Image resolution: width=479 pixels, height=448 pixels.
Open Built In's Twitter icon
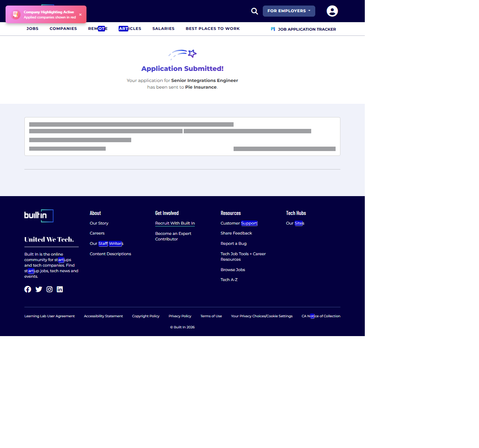(x=39, y=289)
